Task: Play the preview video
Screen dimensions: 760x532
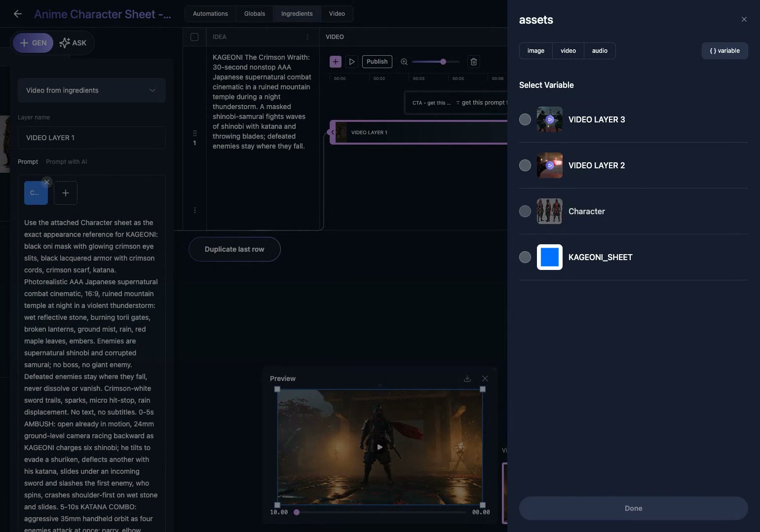Action: [x=380, y=447]
